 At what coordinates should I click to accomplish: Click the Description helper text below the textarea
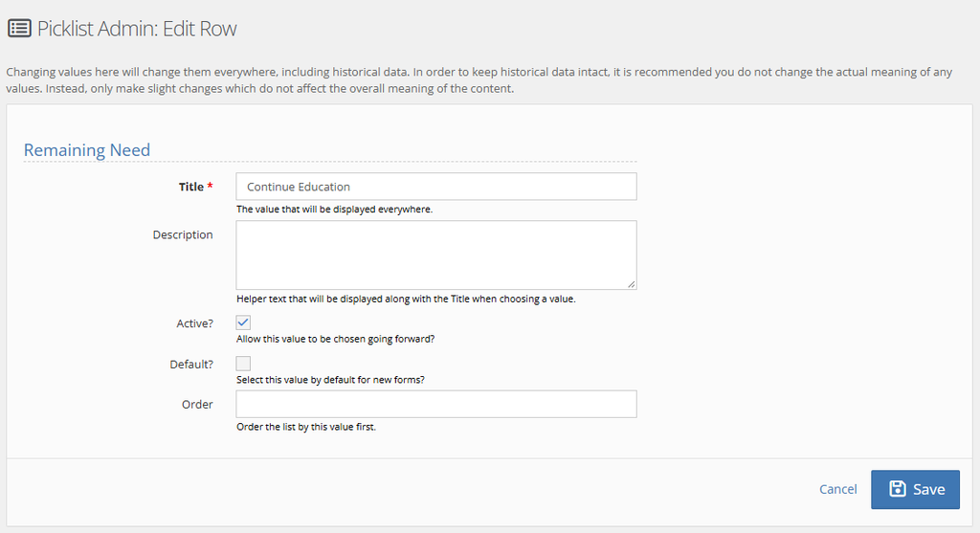406,299
